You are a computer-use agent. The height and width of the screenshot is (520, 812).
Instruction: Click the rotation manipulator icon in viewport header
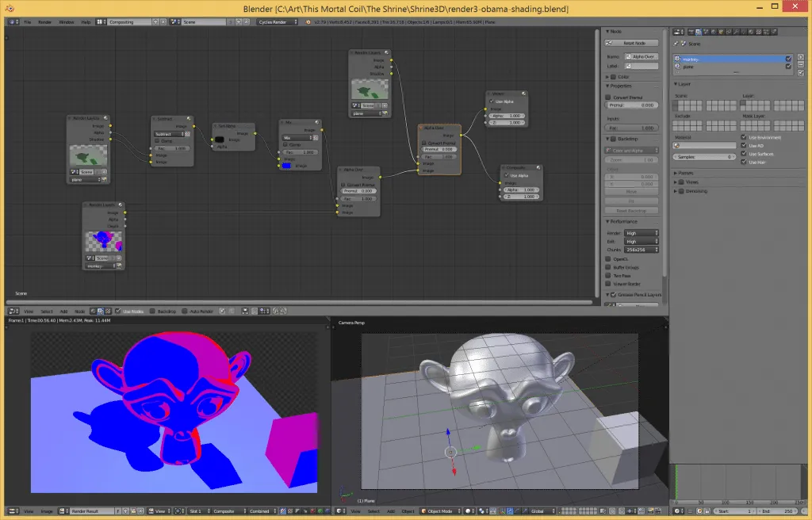pyautogui.click(x=517, y=511)
